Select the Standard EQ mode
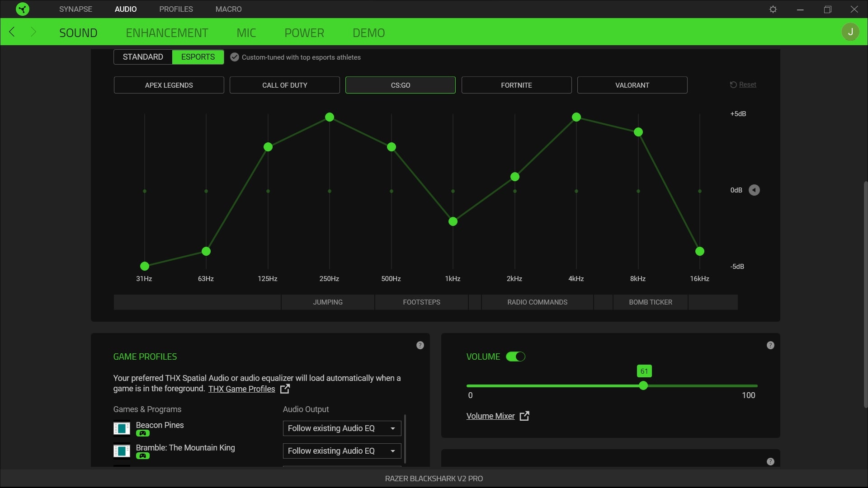868x488 pixels. (143, 57)
